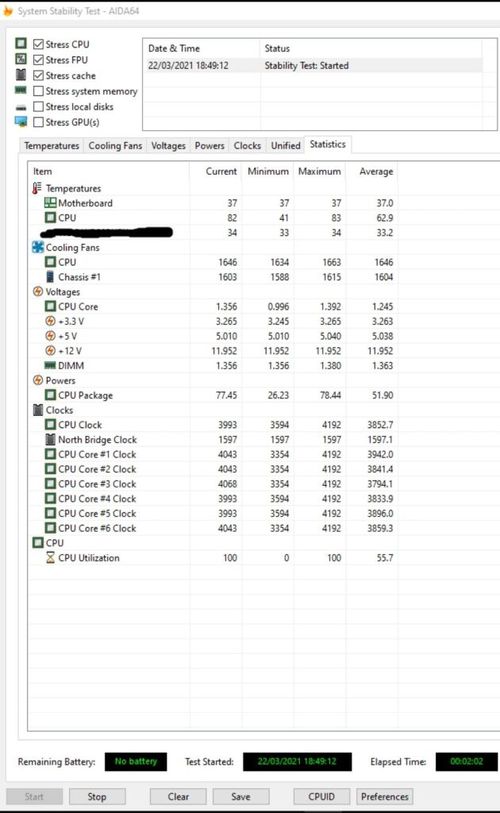Click the cache icon beside Stress cache
500x813 pixels.
pyautogui.click(x=21, y=75)
